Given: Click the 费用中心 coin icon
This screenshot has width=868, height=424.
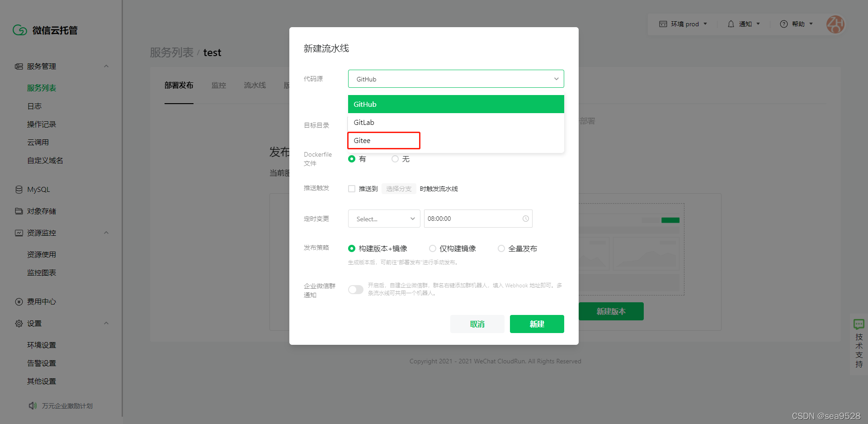Looking at the screenshot, I should tap(19, 302).
